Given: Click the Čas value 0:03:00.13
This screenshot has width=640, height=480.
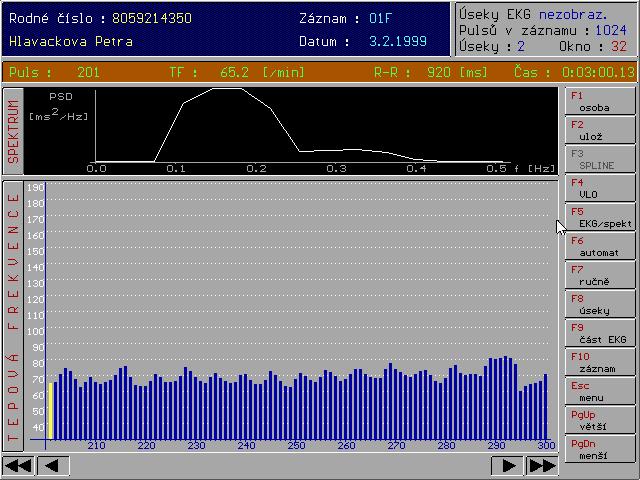Looking at the screenshot, I should (598, 72).
